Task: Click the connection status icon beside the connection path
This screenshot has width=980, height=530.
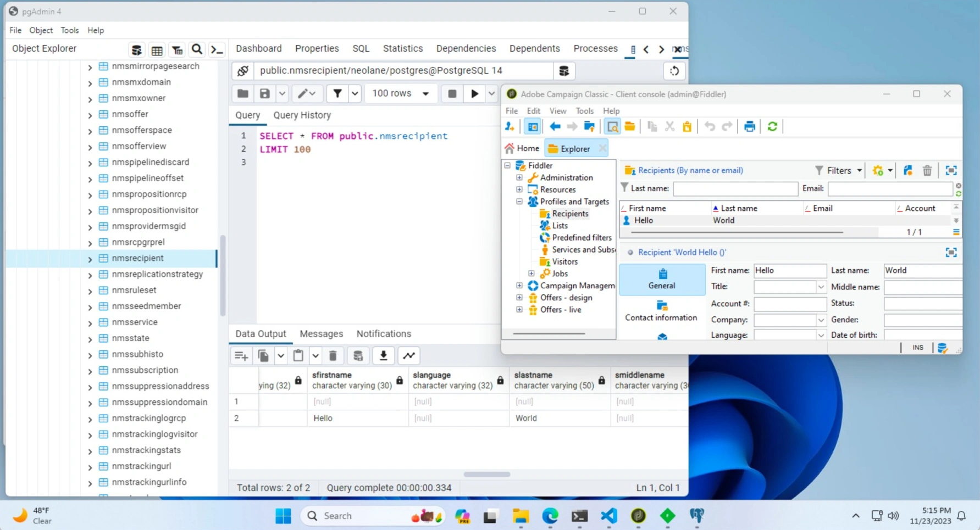Action: point(242,71)
